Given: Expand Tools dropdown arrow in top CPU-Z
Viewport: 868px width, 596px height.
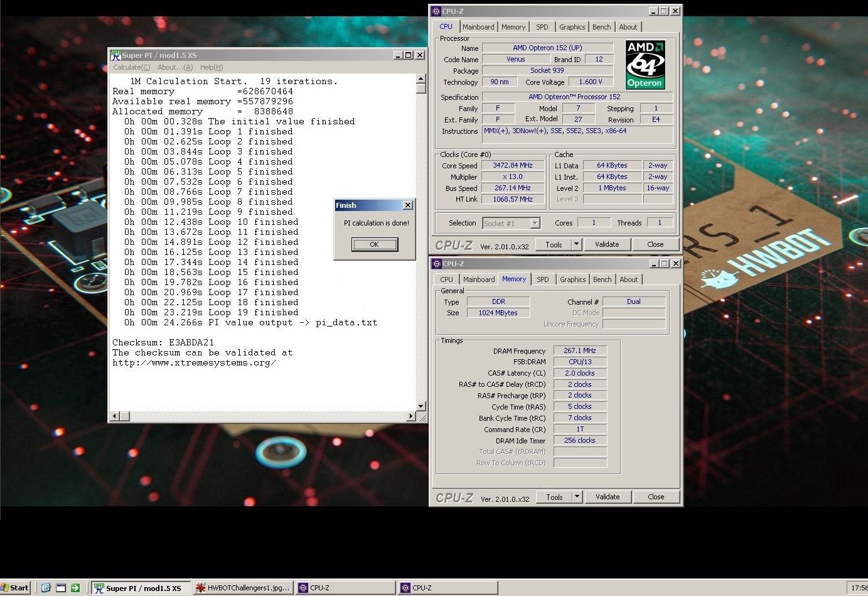Looking at the screenshot, I should click(577, 244).
